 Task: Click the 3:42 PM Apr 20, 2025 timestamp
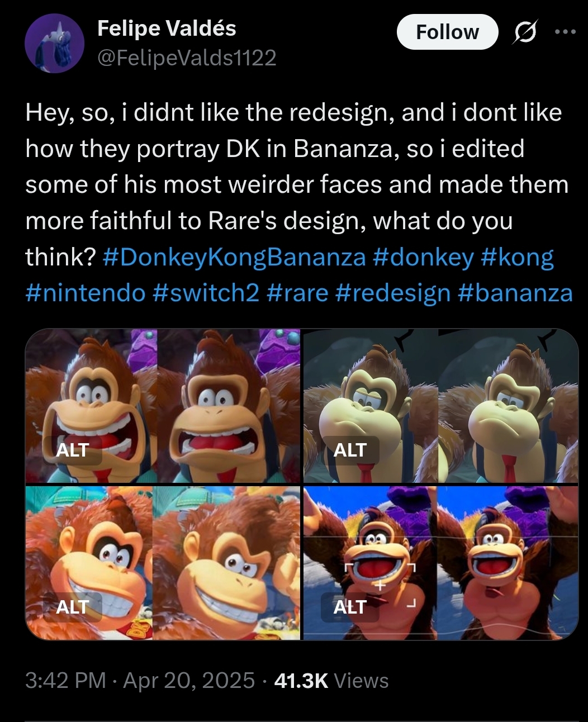[x=140, y=681]
